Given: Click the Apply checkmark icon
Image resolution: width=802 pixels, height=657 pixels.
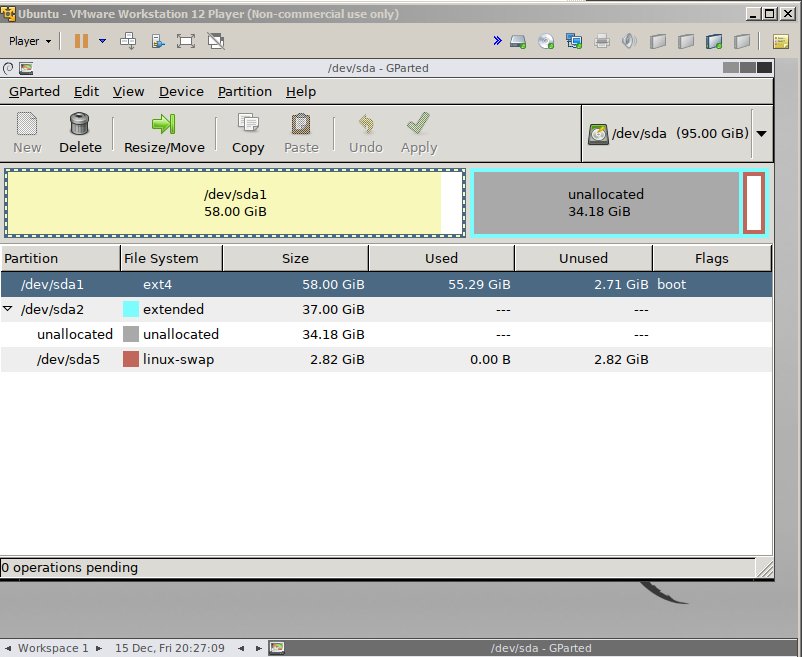Looking at the screenshot, I should point(418,124).
